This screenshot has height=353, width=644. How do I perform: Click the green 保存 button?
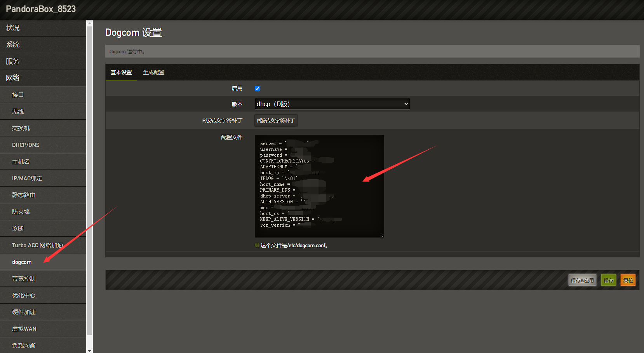click(609, 280)
